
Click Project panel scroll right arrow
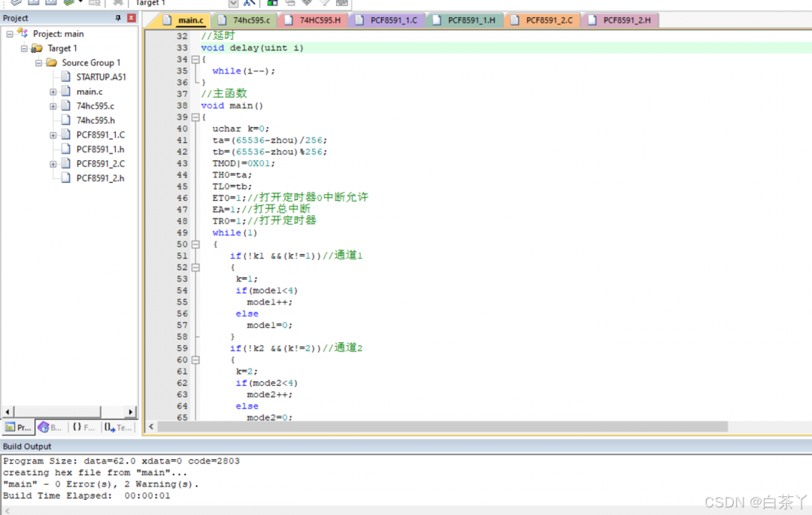click(131, 412)
